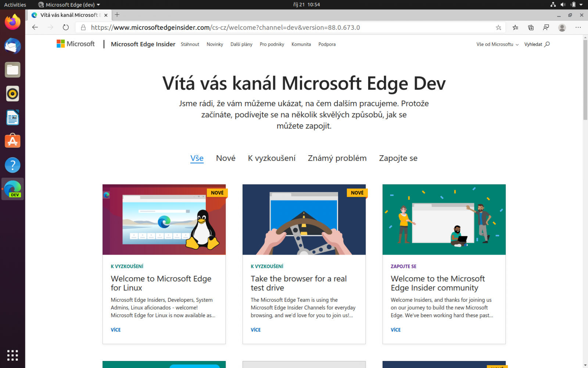The width and height of the screenshot is (588, 368).
Task: Open the Collections icon in Edge toolbar
Action: pyautogui.click(x=531, y=27)
